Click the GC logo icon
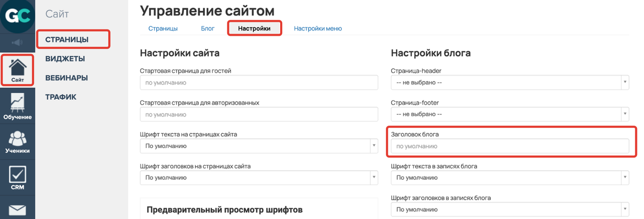This screenshot has width=644, height=219. tap(17, 17)
